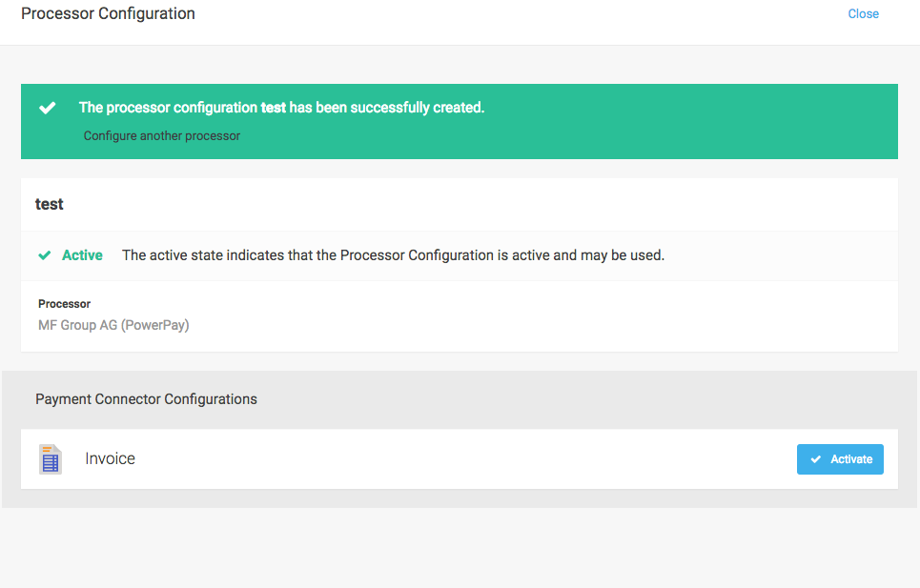Screen dimensions: 920x588
Task: Open the Invoice connector configuration row
Action: coord(110,458)
